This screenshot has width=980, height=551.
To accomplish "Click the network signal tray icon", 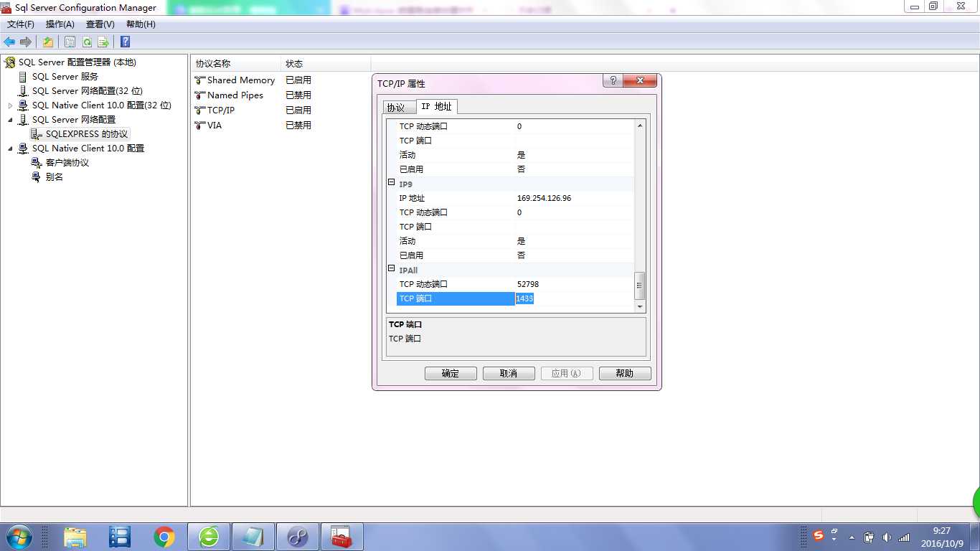I will point(904,537).
